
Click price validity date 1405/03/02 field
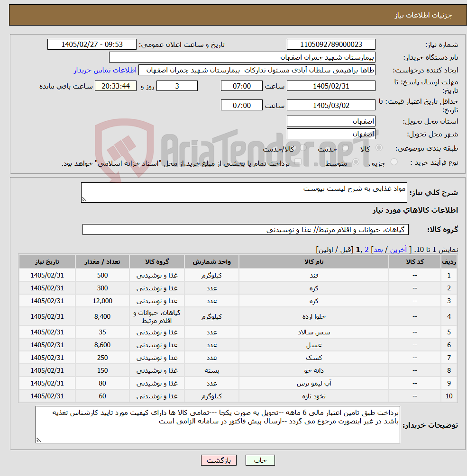tap(331, 105)
